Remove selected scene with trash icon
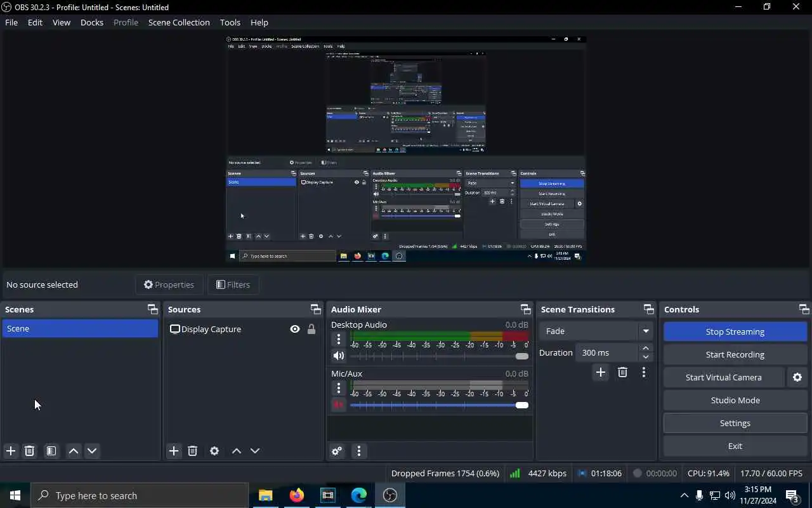 [29, 451]
